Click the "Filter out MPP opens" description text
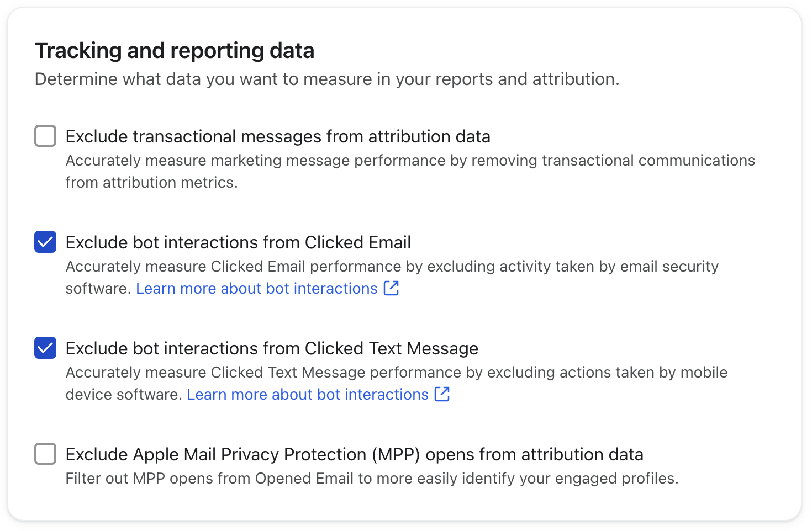812x531 pixels. (x=372, y=479)
